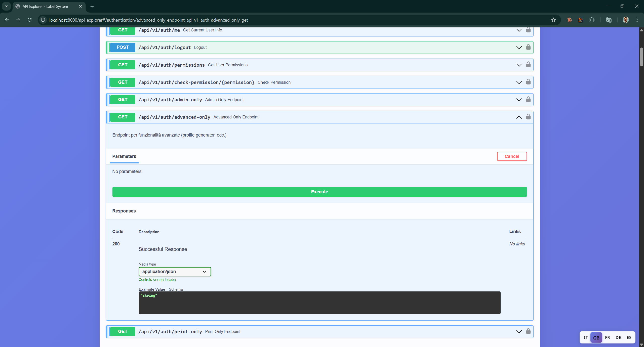Switch language to ES
644x347 pixels.
click(x=629, y=338)
